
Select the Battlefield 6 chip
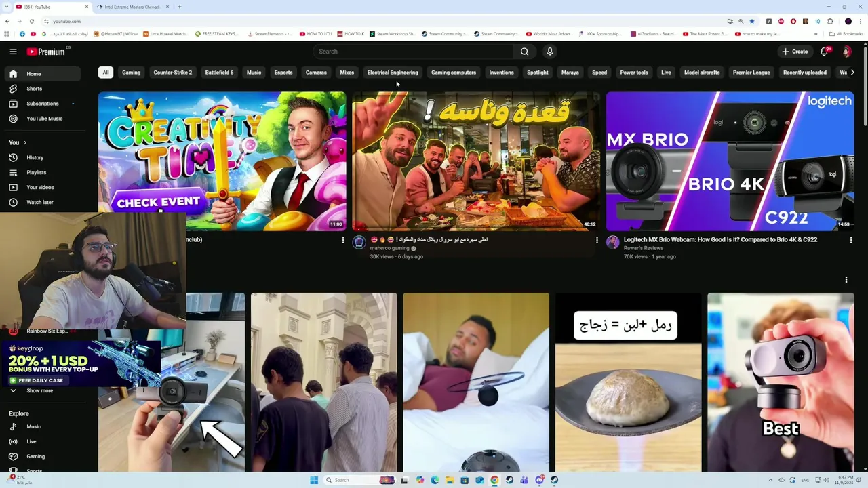point(219,73)
